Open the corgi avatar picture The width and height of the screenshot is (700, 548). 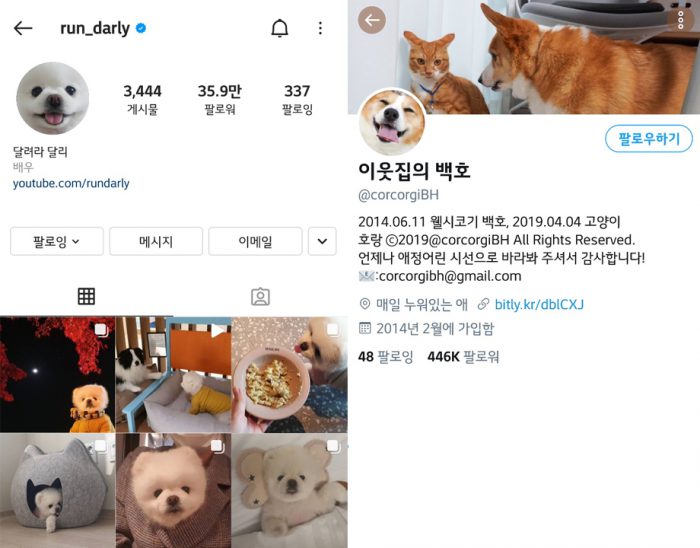pos(392,121)
